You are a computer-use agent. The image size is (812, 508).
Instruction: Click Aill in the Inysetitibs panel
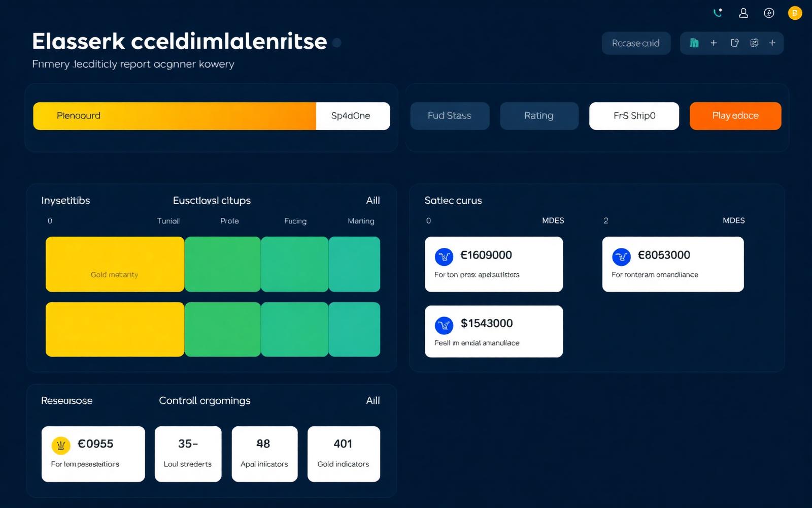coord(373,201)
